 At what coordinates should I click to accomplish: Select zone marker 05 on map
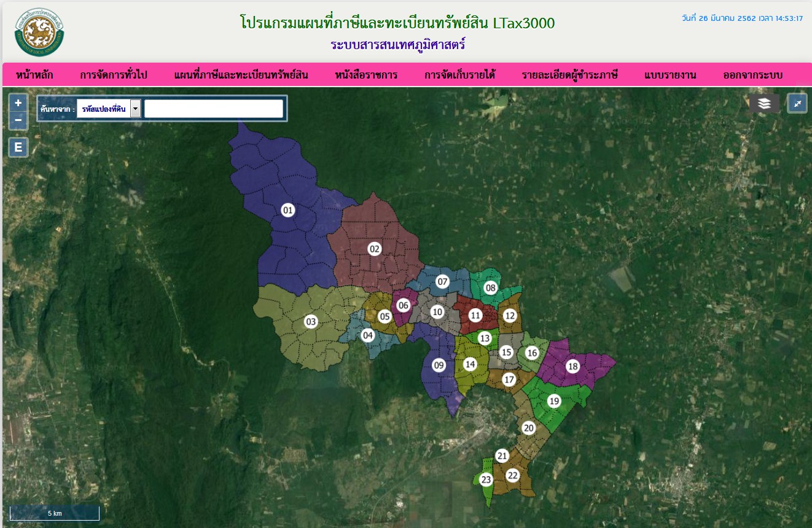[x=385, y=317]
